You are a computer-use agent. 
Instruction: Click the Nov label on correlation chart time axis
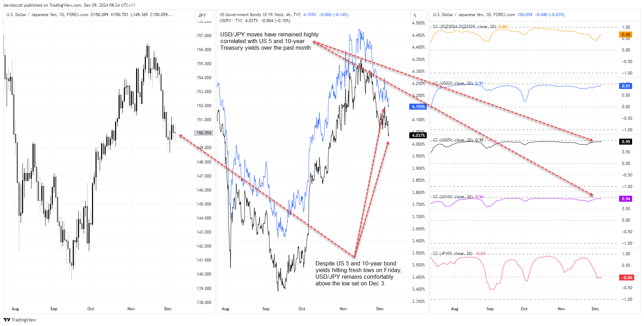point(561,309)
